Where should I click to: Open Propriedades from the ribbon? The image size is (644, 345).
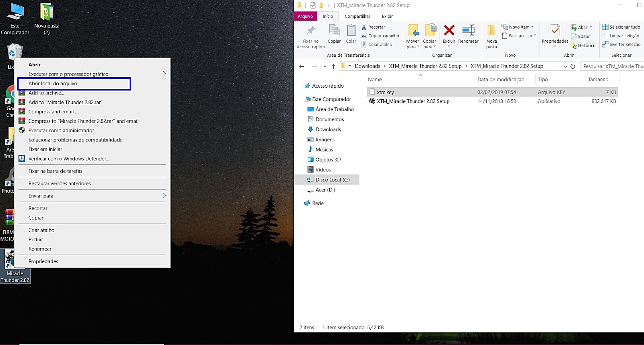click(x=555, y=31)
